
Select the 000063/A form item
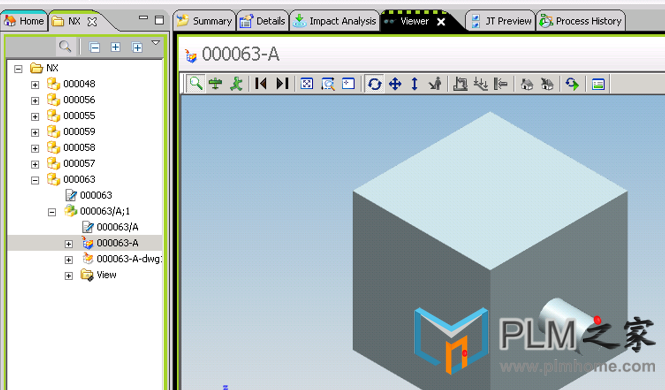pos(111,227)
